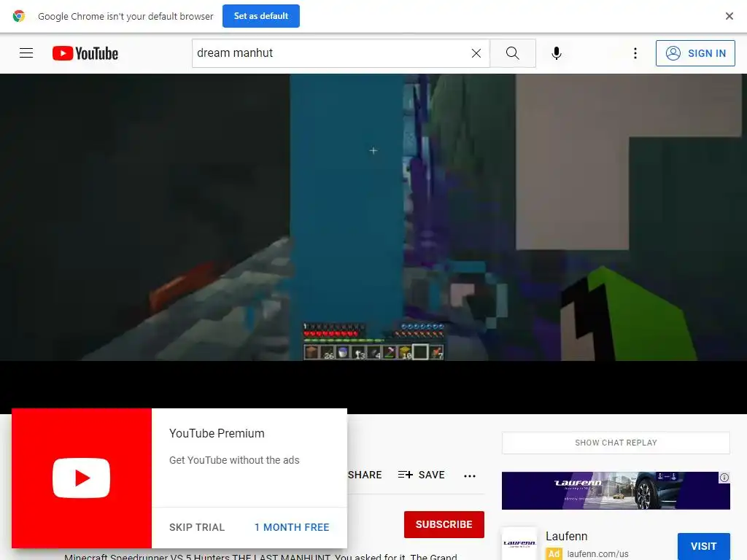Click the video description text about Minecraft Speedrunner
The height and width of the screenshot is (560, 747).
pos(260,556)
